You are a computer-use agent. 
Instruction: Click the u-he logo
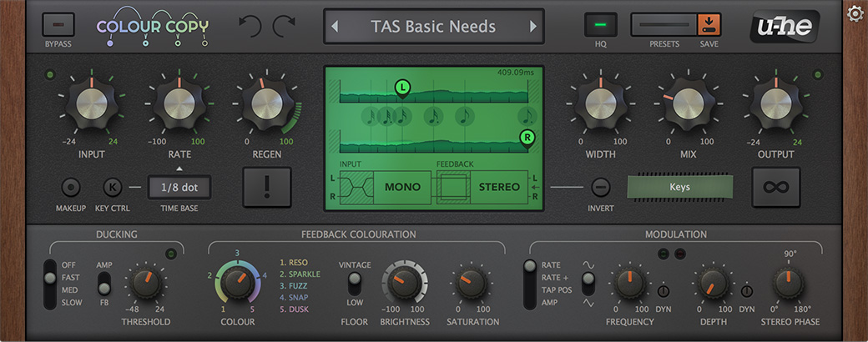[785, 26]
